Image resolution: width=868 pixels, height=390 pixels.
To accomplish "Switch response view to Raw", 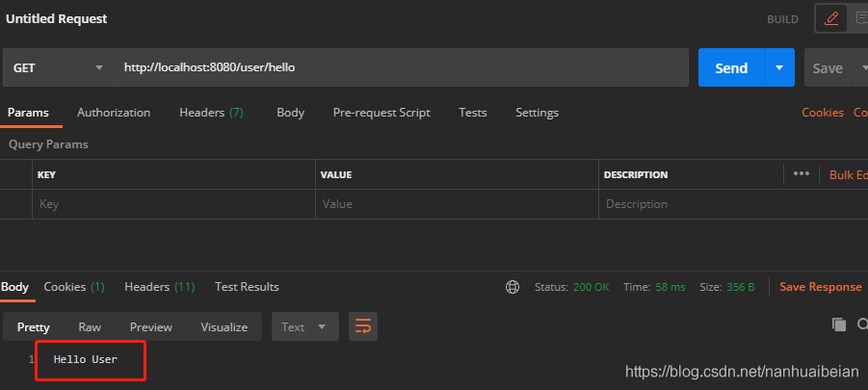I will [x=90, y=326].
